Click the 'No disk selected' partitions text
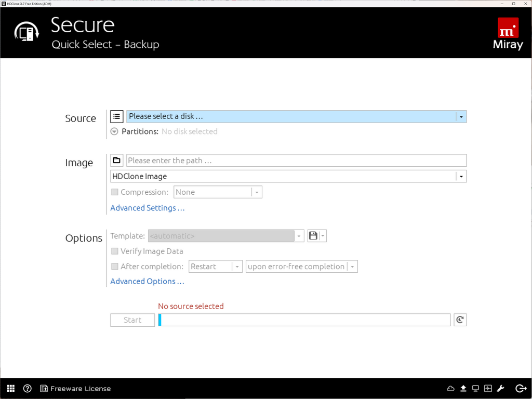Screen dimensions: 532x399 tap(189, 131)
